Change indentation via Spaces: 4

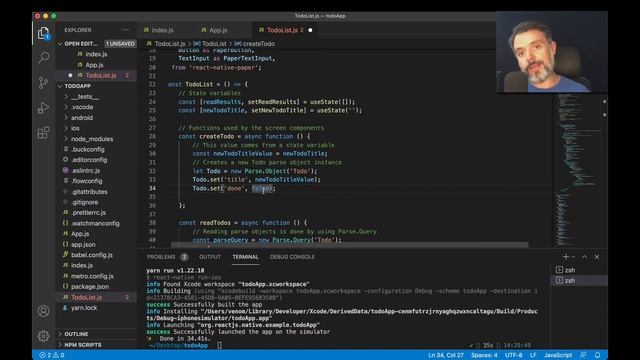pos(484,355)
